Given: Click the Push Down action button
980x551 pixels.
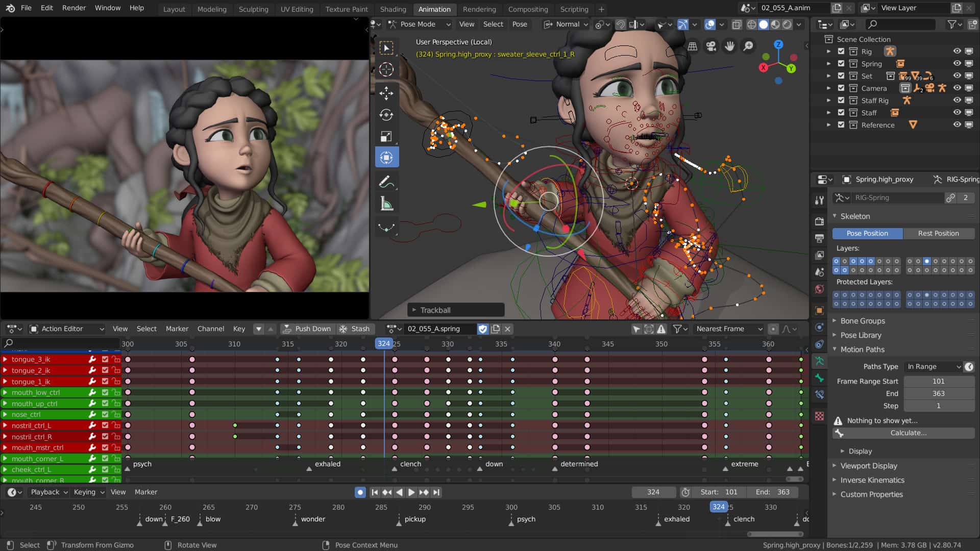Looking at the screenshot, I should (306, 329).
